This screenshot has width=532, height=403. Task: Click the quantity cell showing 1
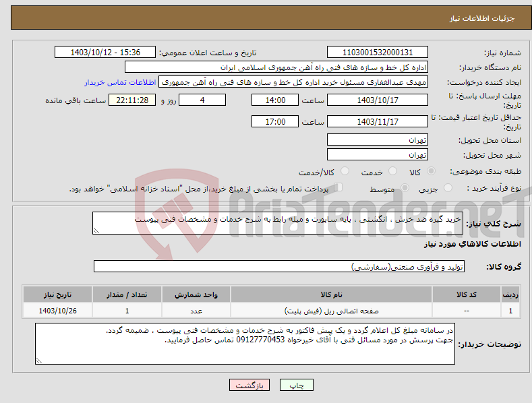127,311
